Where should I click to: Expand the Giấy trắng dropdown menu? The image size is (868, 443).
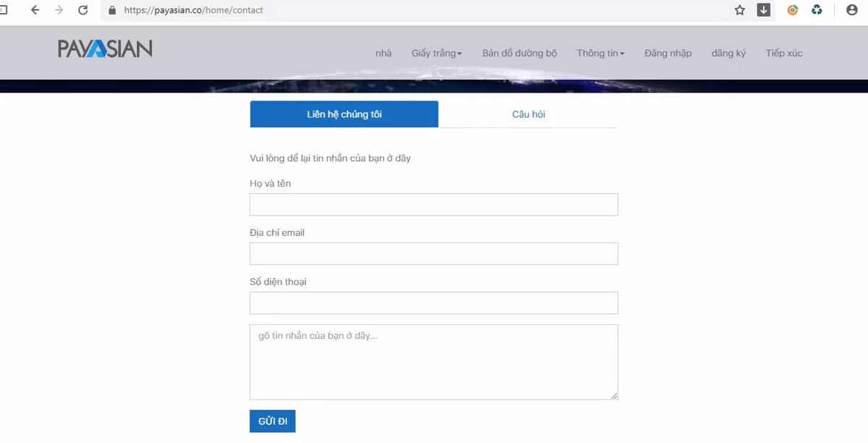(436, 53)
